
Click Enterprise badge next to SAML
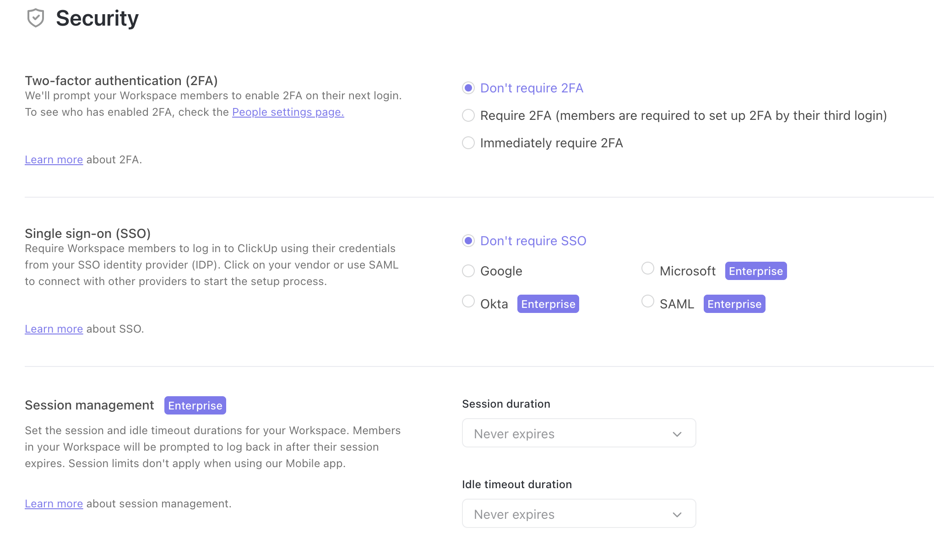734,304
